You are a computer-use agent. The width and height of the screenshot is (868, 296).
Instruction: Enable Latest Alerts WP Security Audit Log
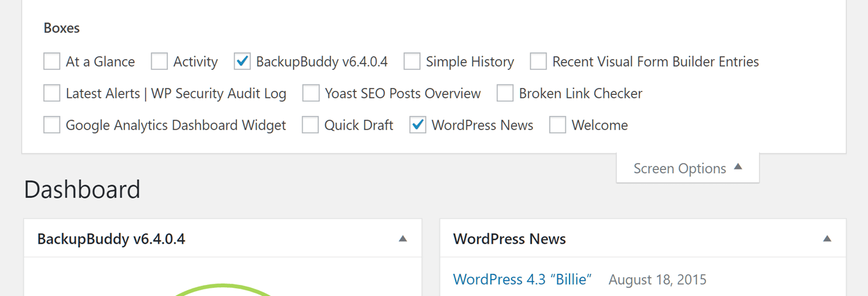click(x=52, y=93)
